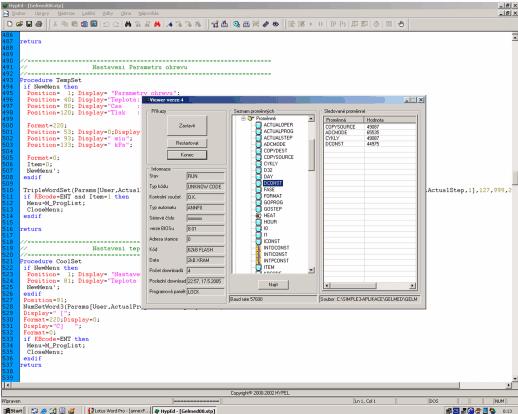Click the New file icon in toolbar
The image size is (518, 414).
click(9, 24)
